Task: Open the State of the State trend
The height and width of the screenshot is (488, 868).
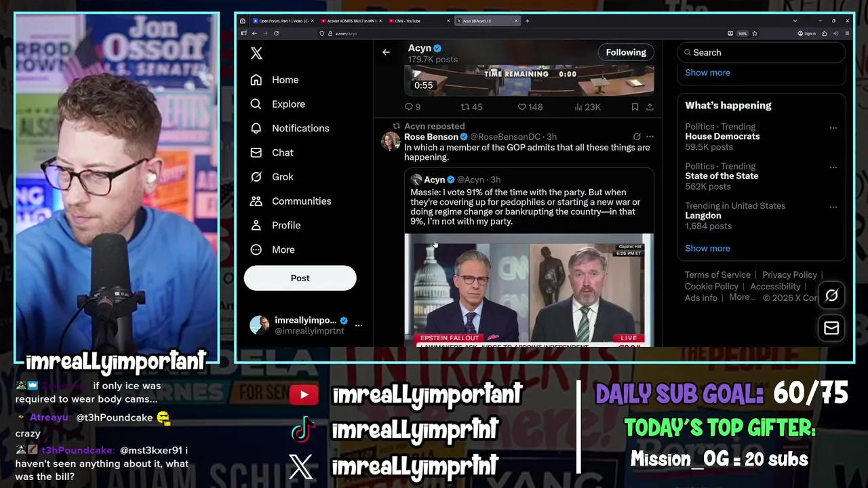Action: (722, 176)
